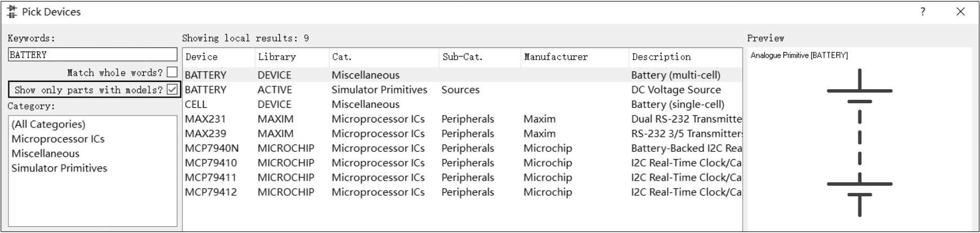This screenshot has height=233, width=980.
Task: Click the help question mark button
Action: (923, 12)
